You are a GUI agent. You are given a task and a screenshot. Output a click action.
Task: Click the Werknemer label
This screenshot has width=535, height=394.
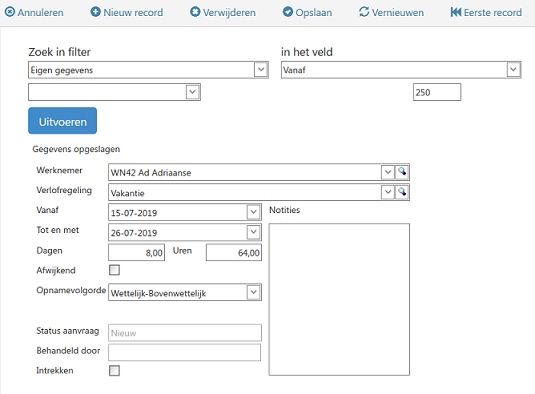click(x=59, y=170)
